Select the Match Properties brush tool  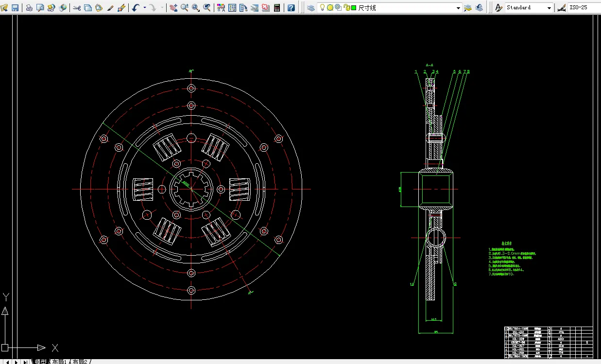[x=110, y=8]
